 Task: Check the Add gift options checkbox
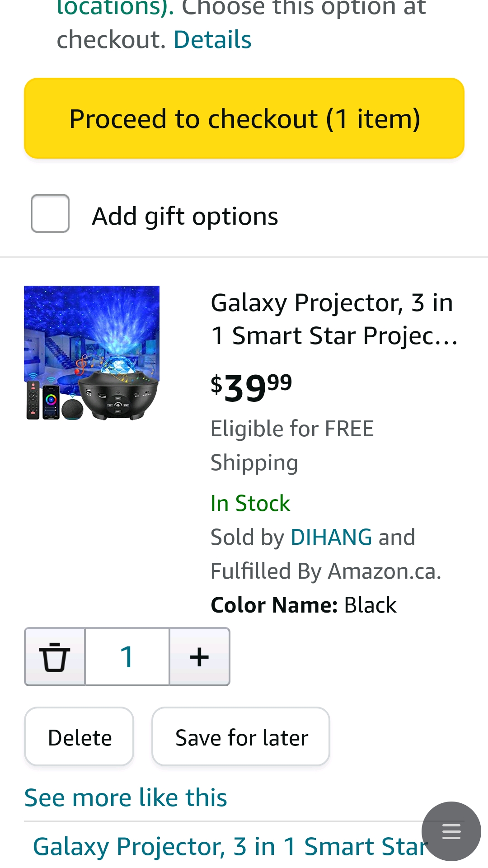pyautogui.click(x=50, y=213)
